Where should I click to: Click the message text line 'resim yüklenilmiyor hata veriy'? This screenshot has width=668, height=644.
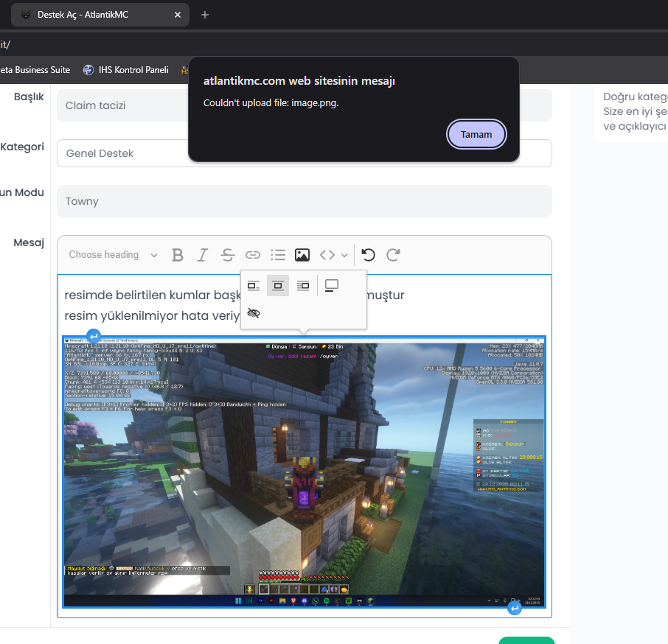click(152, 316)
